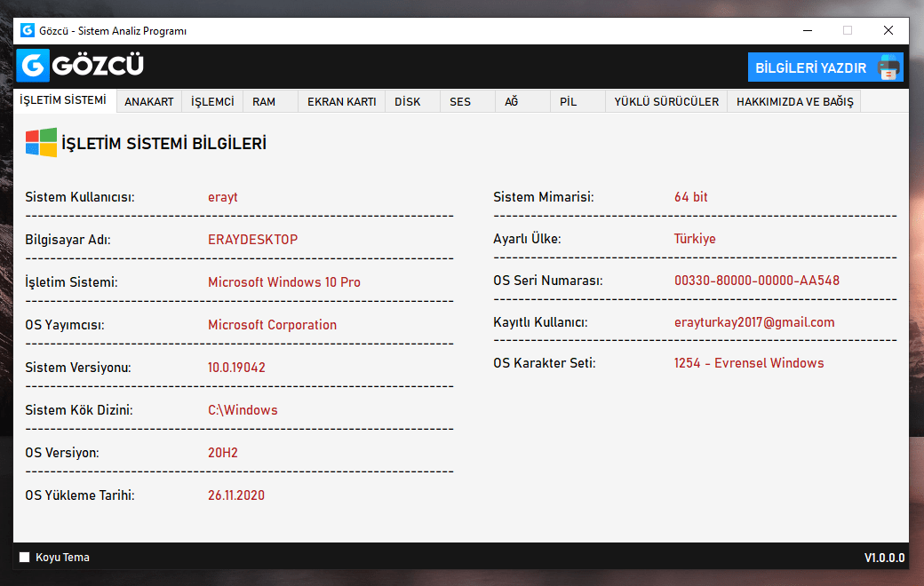Click the Sistem Kullanıcısı label
This screenshot has height=586, width=924.
coord(80,197)
